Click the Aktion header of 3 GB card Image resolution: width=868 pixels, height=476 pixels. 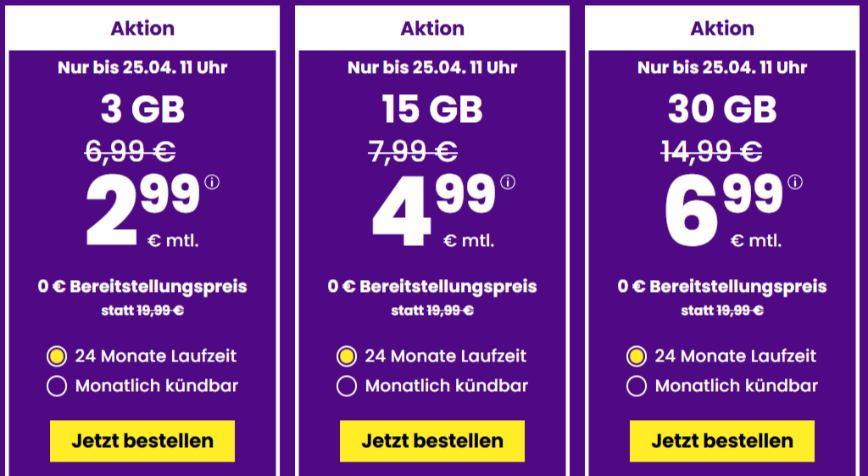[x=142, y=28]
